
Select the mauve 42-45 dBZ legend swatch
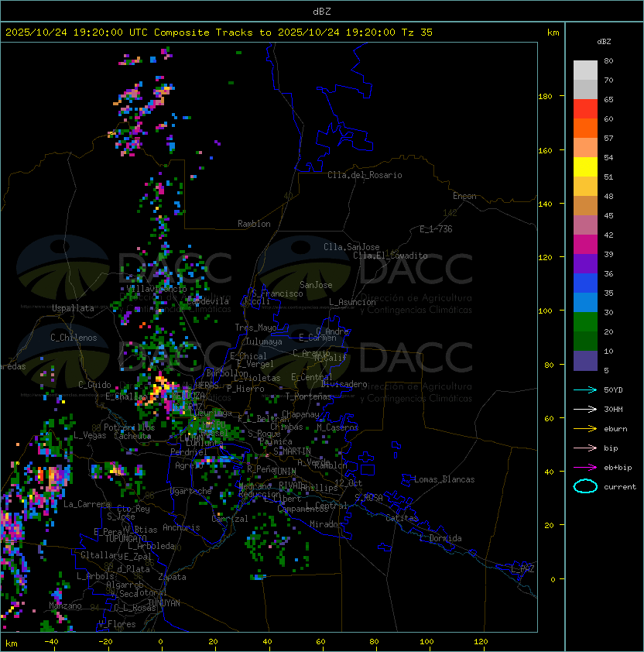pos(585,225)
